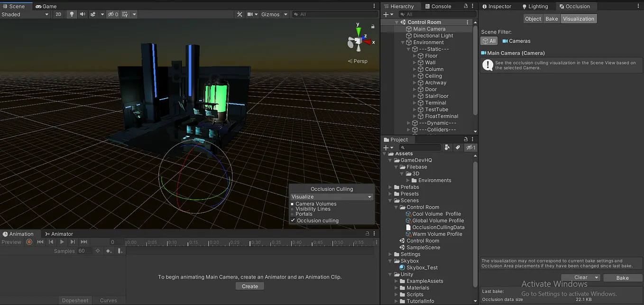644x305 pixels.
Task: Go to first animation keyframe
Action: point(40,242)
